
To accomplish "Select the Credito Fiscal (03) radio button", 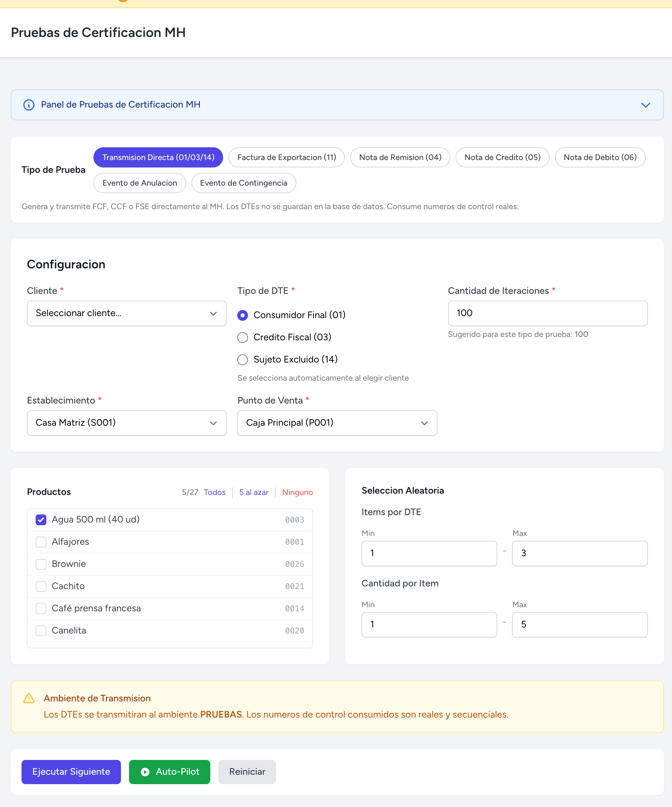I will click(x=243, y=337).
